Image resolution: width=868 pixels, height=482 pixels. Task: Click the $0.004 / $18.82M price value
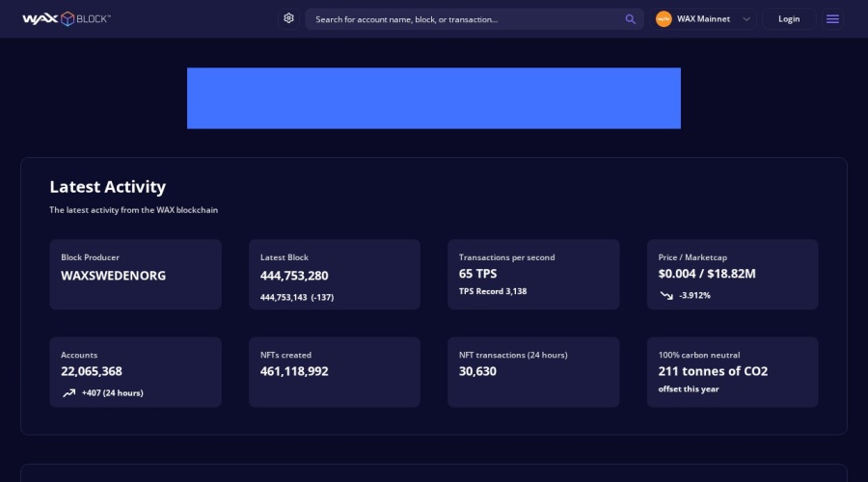pyautogui.click(x=707, y=274)
